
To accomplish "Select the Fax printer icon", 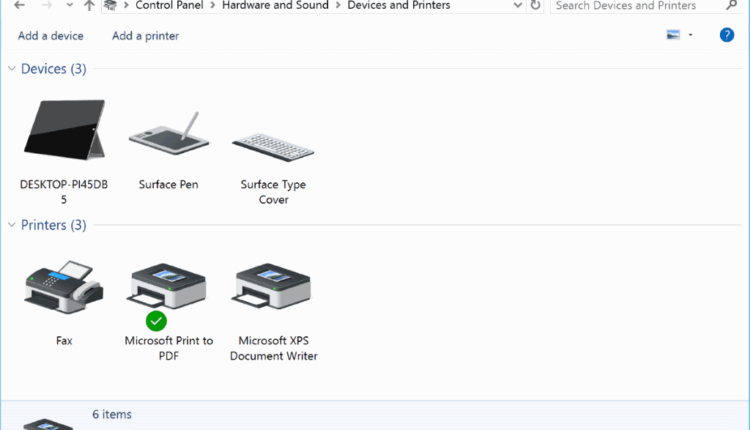I will (x=64, y=287).
